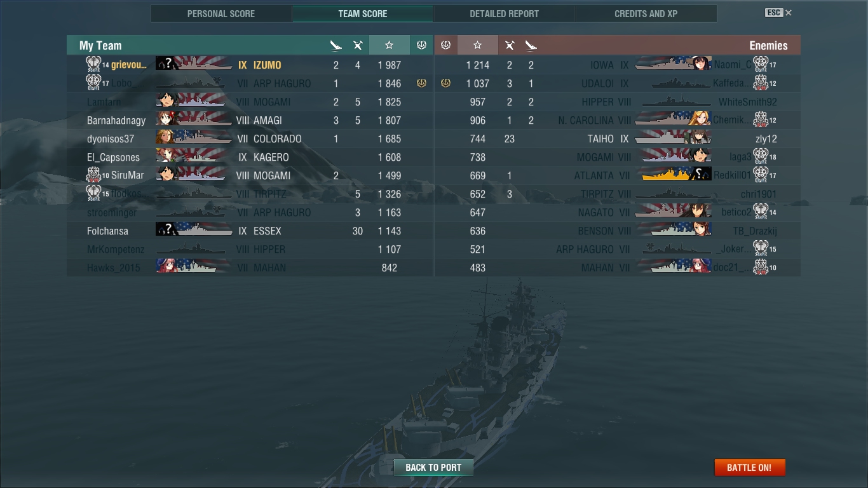
Task: Sort Enemies by base XP star icon
Action: (x=477, y=45)
